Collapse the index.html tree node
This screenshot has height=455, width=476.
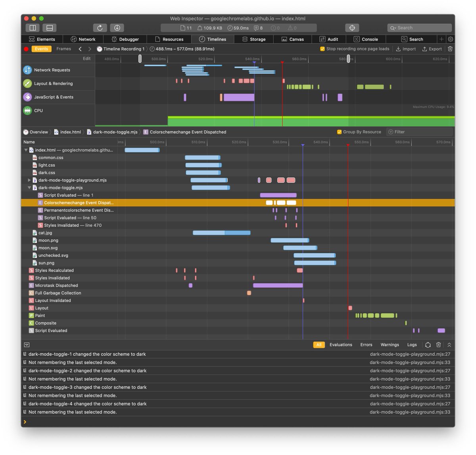pyautogui.click(x=26, y=150)
